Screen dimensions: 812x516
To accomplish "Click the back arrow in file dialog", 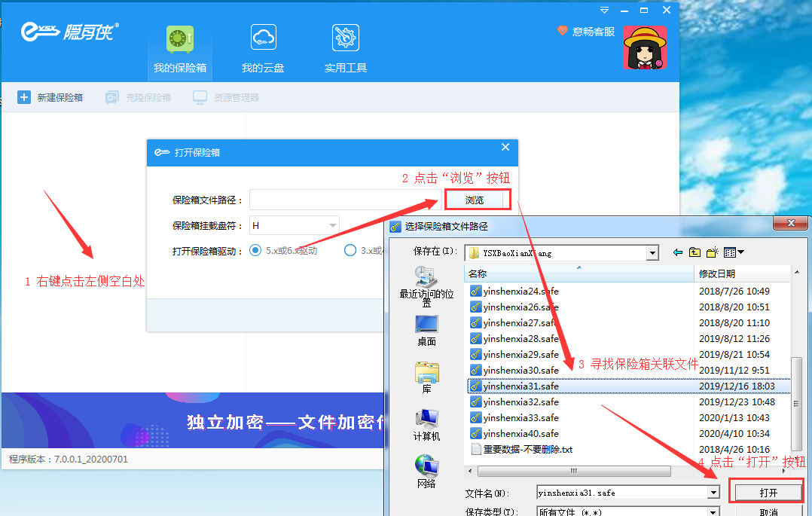I will [x=678, y=252].
